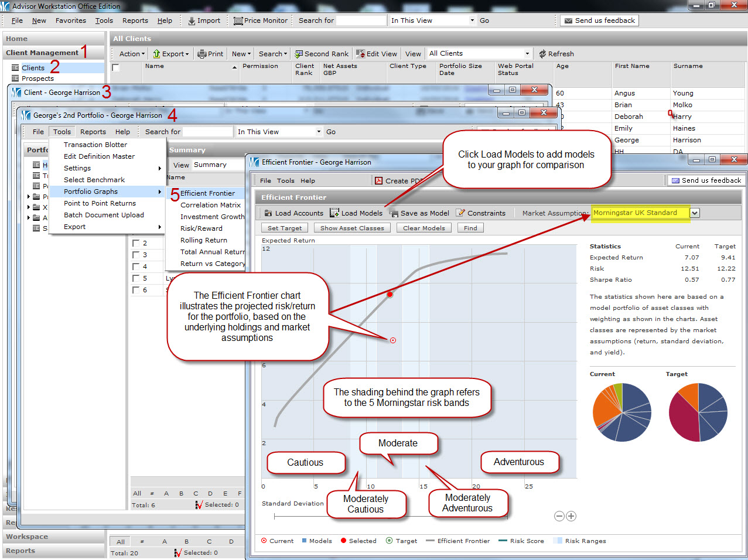The image size is (748, 560).
Task: Open the Market Assumption dropdown
Action: pyautogui.click(x=695, y=213)
